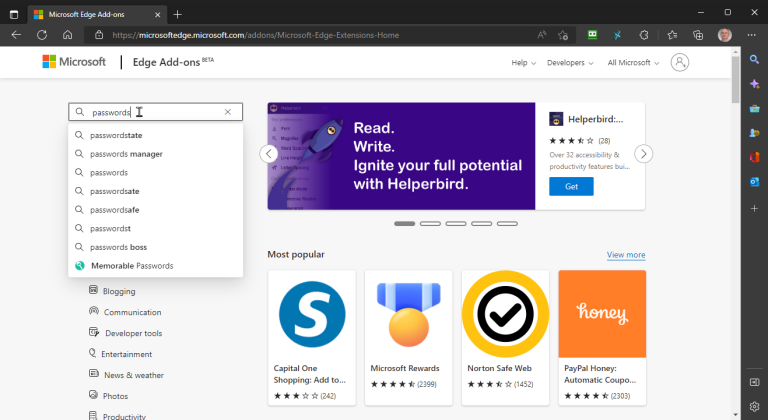
Task: Open the Memorable Passwords extension suggestion
Action: click(155, 266)
